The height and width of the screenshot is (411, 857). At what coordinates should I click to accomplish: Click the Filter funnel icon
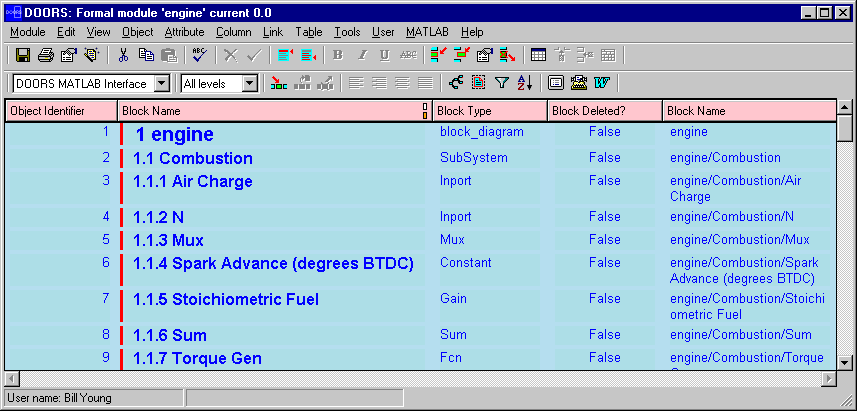click(x=502, y=83)
